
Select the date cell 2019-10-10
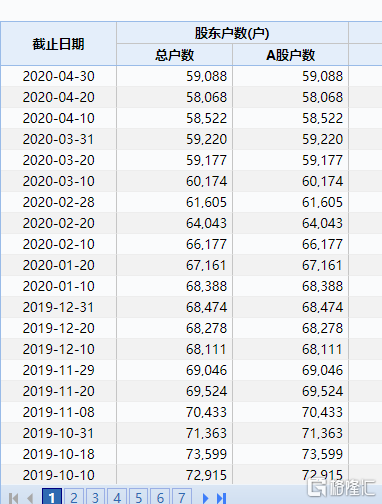tap(59, 475)
